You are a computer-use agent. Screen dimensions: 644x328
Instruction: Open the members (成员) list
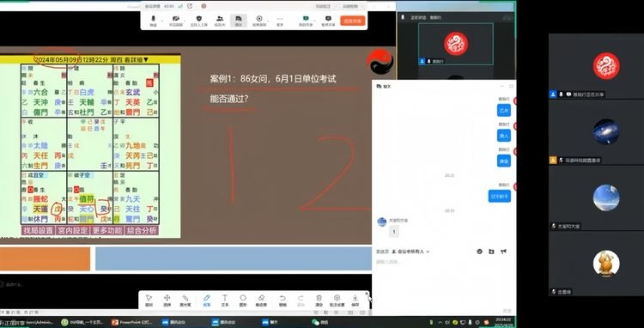(220, 21)
